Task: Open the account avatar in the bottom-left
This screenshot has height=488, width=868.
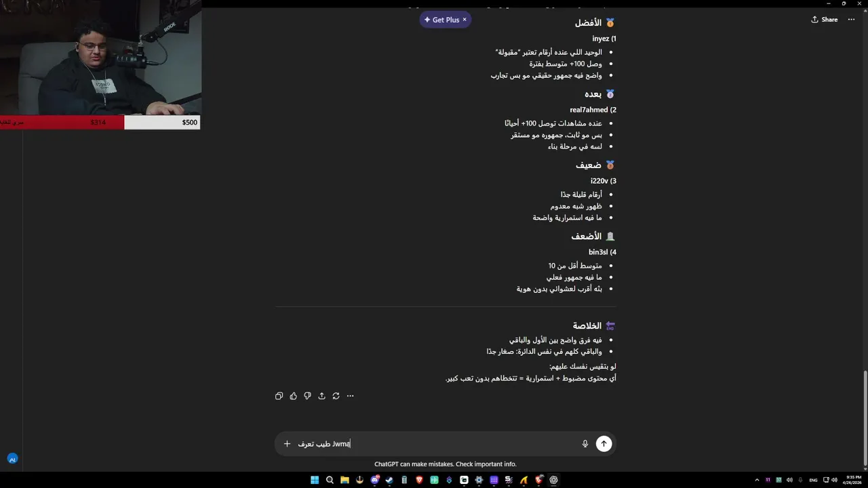Action: [x=12, y=459]
